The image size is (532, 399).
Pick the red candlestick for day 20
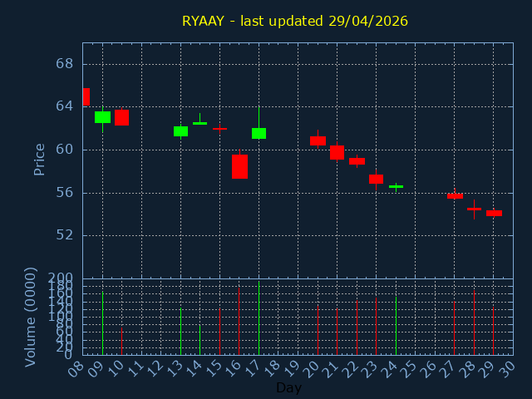pos(318,140)
